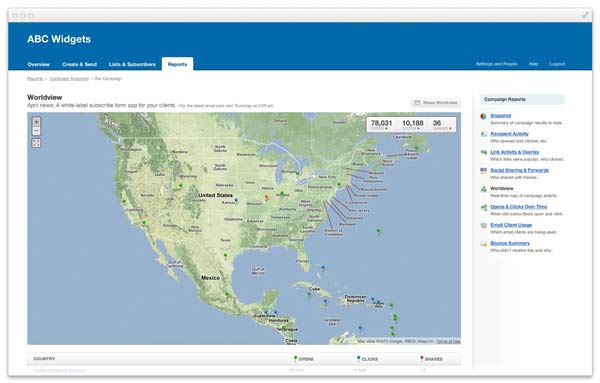This screenshot has height=383, width=600.
Task: Click the orange pin in Missouri
Action: [266, 197]
